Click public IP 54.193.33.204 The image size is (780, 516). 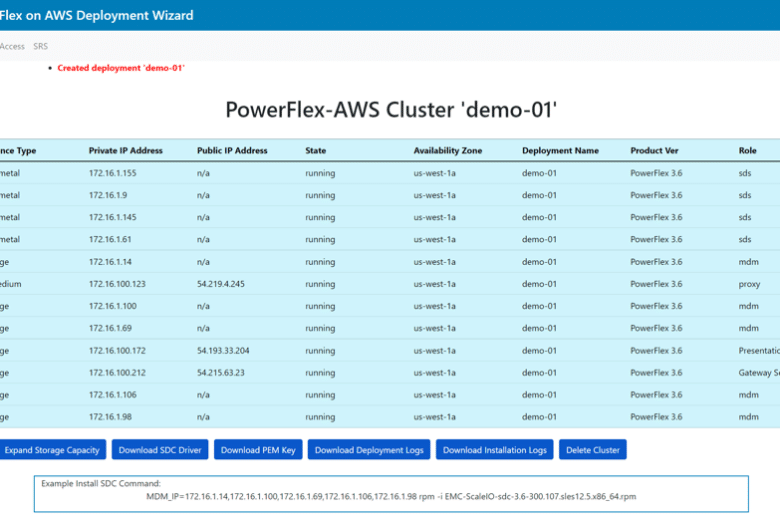coord(223,350)
